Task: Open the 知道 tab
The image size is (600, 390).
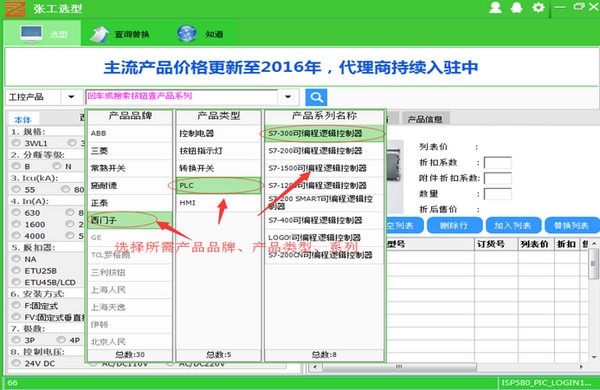Action: (201, 34)
